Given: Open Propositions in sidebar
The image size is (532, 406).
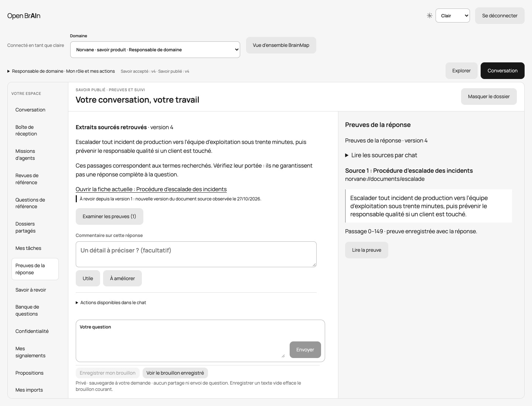Looking at the screenshot, I should pyautogui.click(x=35, y=373).
